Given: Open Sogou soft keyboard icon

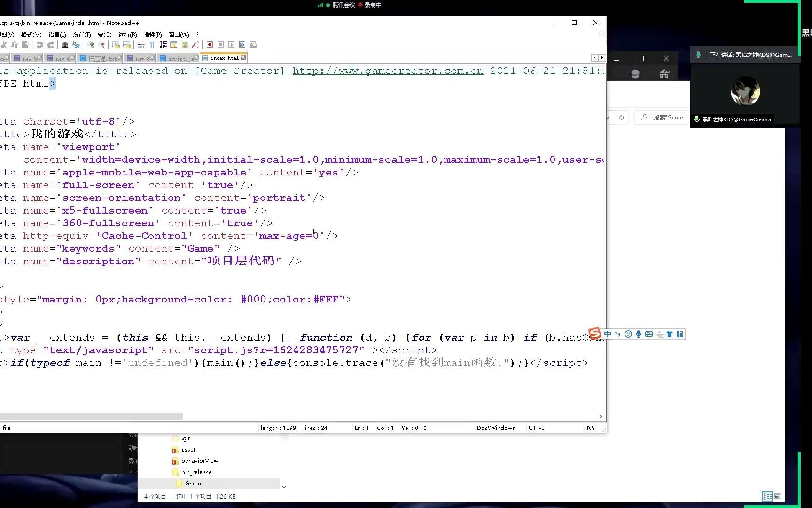Looking at the screenshot, I should [x=649, y=334].
